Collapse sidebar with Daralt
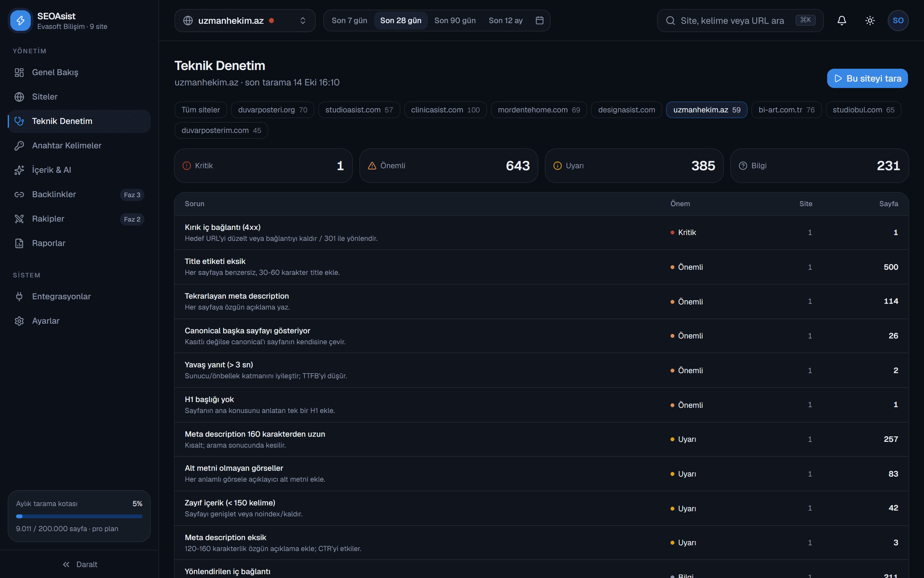924x578 pixels. (x=80, y=564)
